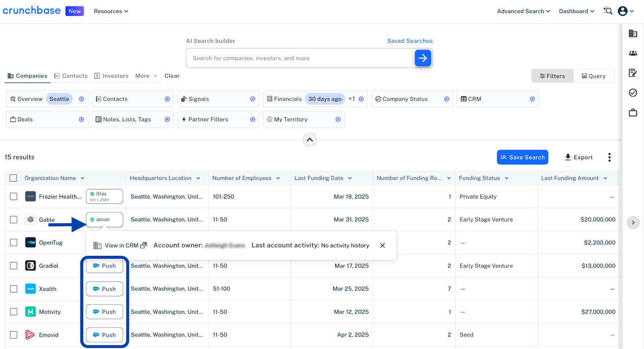Push Gradial to CRM

(x=104, y=266)
